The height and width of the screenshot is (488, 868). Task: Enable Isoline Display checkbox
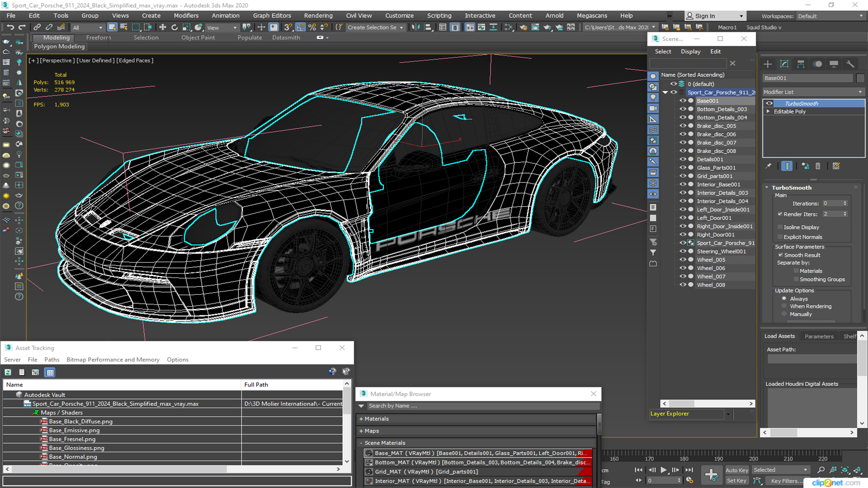pyautogui.click(x=780, y=227)
